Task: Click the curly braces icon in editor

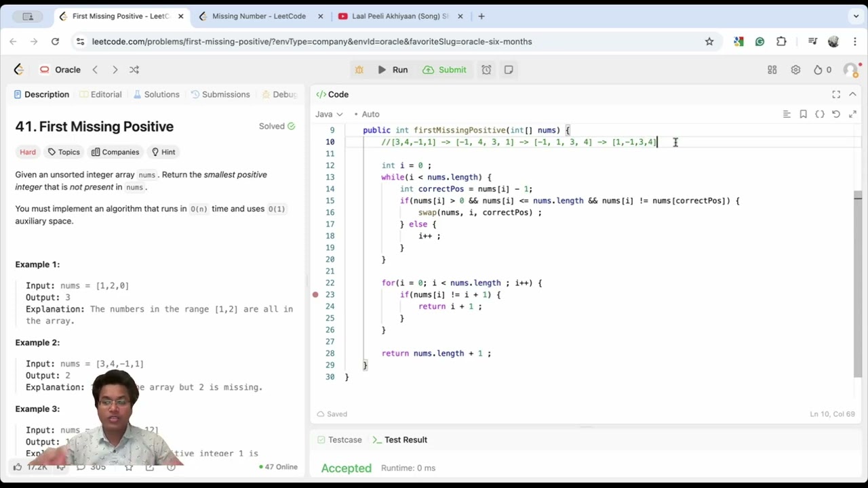Action: (819, 114)
